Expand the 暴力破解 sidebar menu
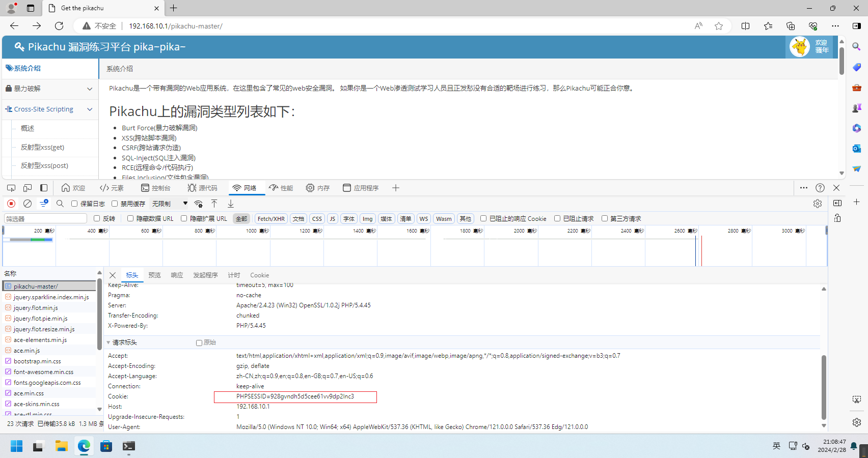Screen dimensions: 868x458 [50, 89]
